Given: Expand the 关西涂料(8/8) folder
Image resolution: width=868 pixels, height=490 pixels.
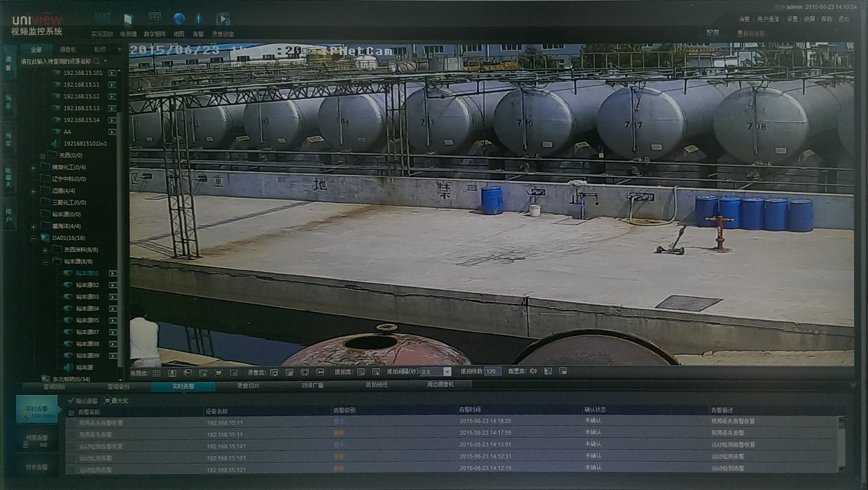Looking at the screenshot, I should (45, 250).
